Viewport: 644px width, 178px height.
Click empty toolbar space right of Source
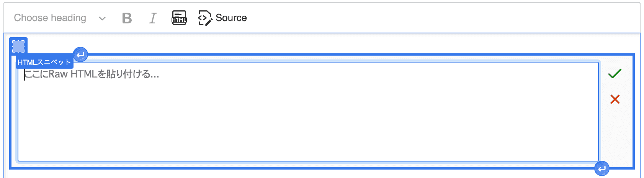tap(440, 18)
